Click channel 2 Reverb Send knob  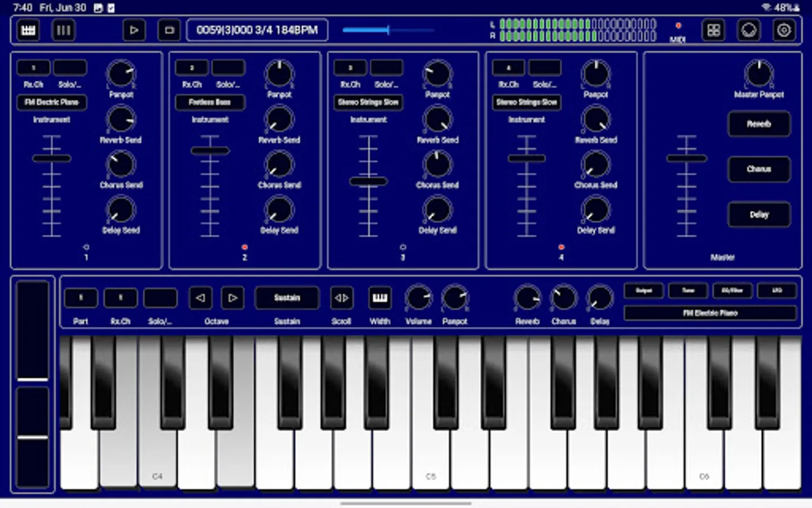pyautogui.click(x=279, y=119)
